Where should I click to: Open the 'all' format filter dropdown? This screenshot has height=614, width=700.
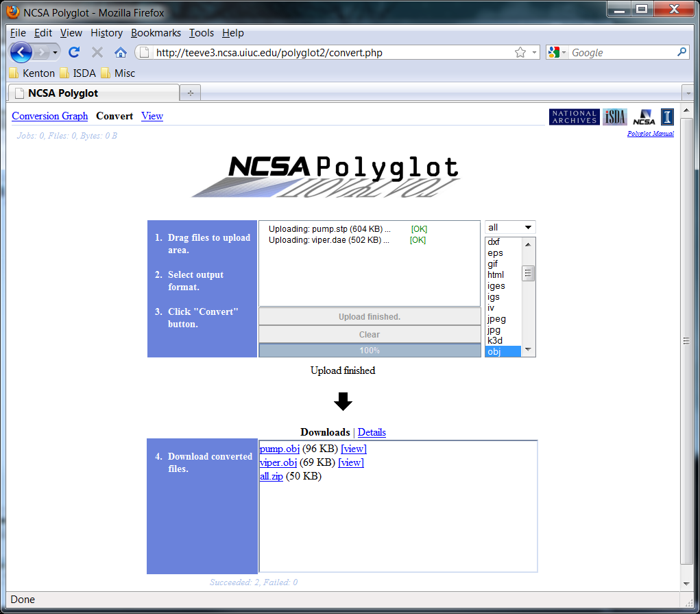(x=510, y=228)
